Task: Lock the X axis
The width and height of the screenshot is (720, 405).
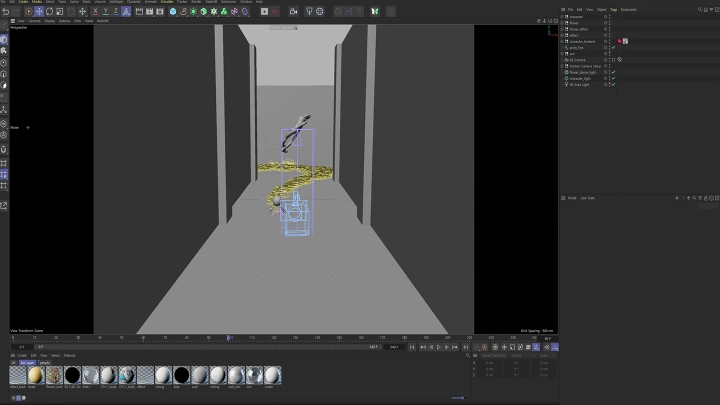Action: (96, 11)
